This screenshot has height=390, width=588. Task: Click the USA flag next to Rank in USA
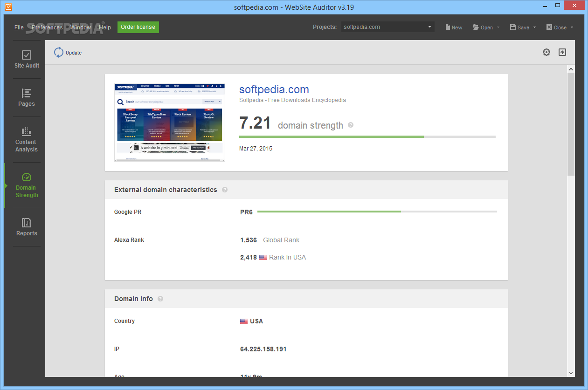coord(263,257)
